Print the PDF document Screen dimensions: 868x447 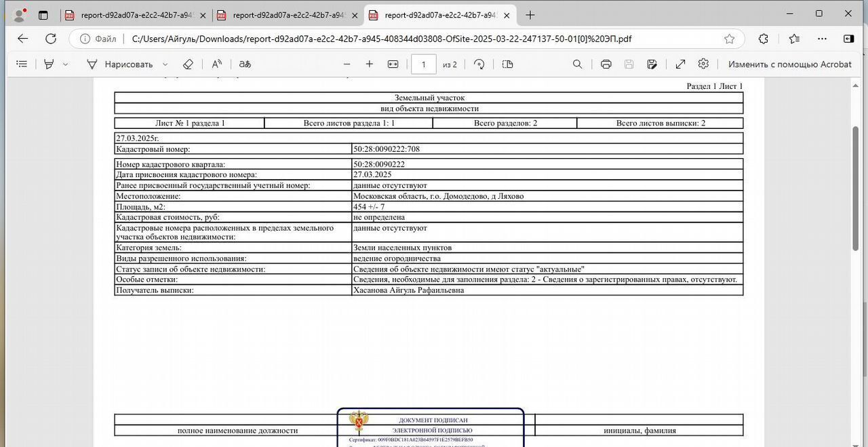(x=606, y=64)
